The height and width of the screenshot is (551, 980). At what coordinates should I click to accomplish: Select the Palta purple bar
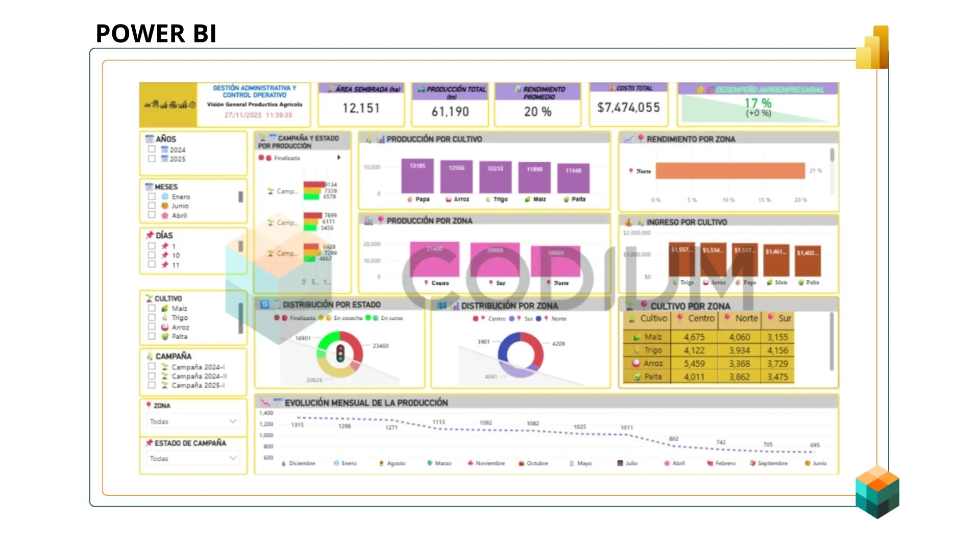pos(574,179)
